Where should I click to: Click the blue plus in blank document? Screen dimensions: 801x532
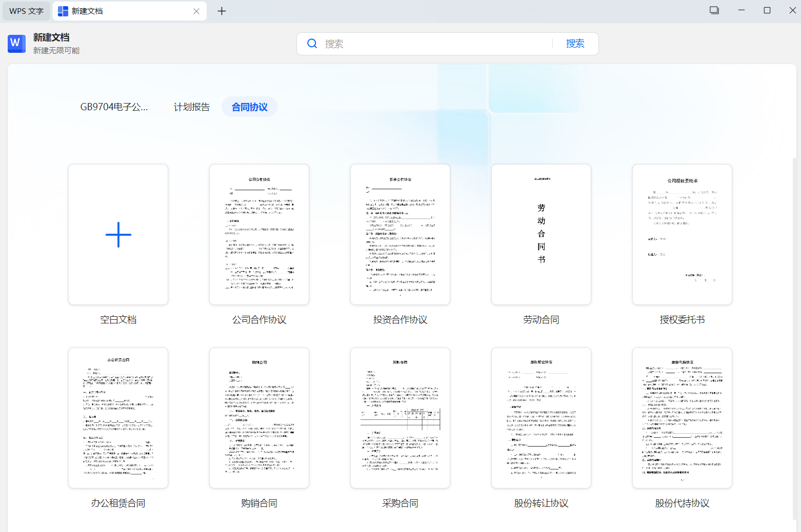point(118,235)
